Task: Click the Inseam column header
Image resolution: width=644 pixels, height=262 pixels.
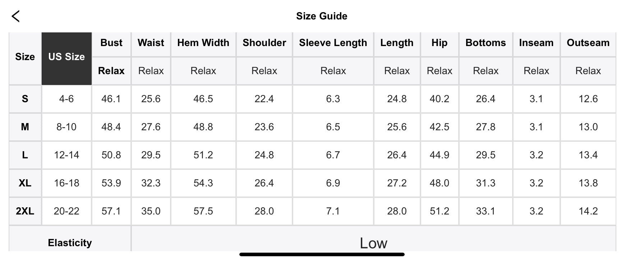Action: (x=536, y=43)
